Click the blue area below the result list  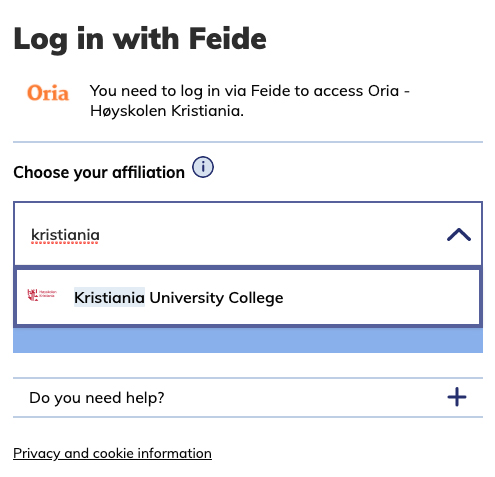(248, 340)
